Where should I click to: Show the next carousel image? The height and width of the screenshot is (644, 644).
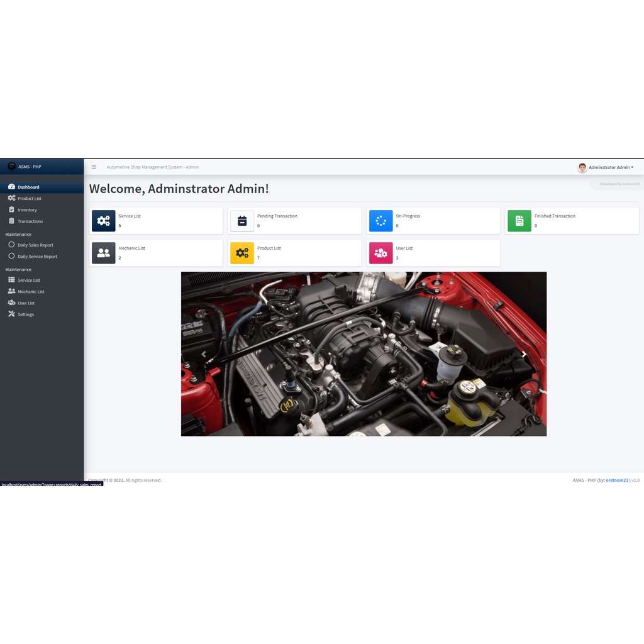click(523, 354)
